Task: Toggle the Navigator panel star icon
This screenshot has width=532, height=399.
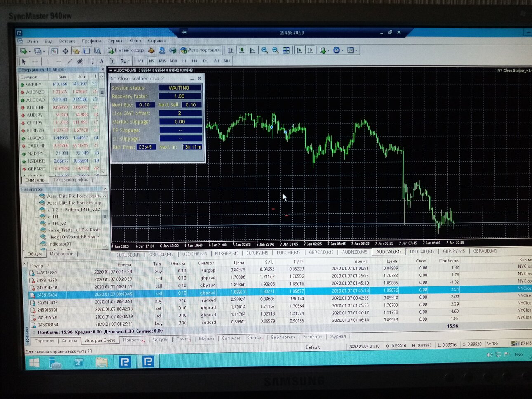Action: point(76,51)
